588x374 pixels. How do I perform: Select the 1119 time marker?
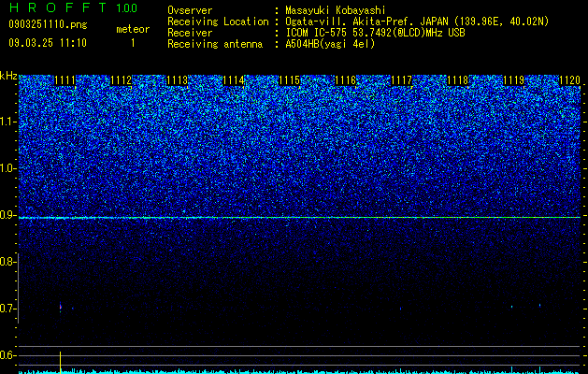pyautogui.click(x=513, y=80)
